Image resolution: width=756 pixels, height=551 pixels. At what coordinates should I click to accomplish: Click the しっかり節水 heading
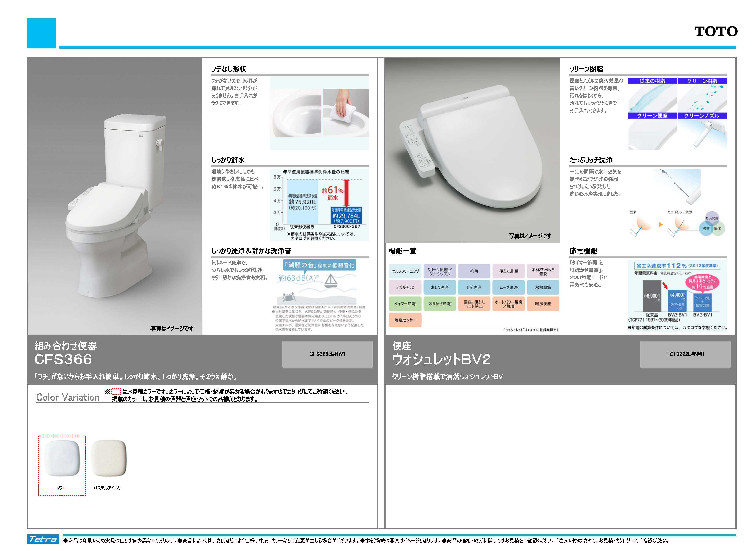click(228, 160)
